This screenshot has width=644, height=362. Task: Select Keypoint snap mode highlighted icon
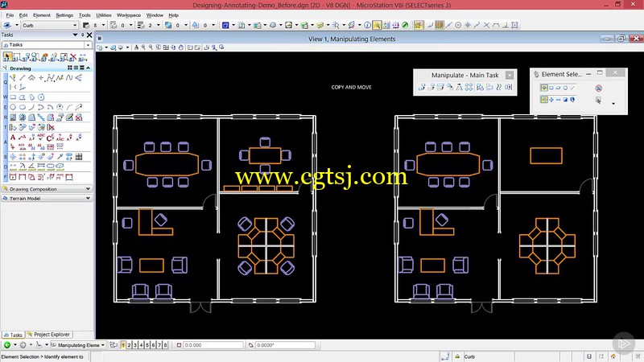point(440,25)
